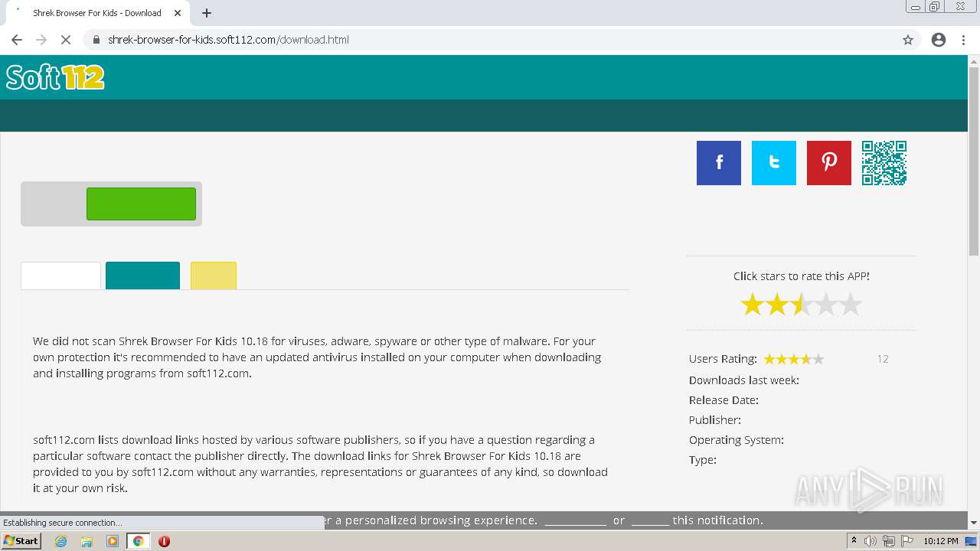Bookmark this page star icon
Viewport: 980px width, 551px height.
pyautogui.click(x=908, y=40)
